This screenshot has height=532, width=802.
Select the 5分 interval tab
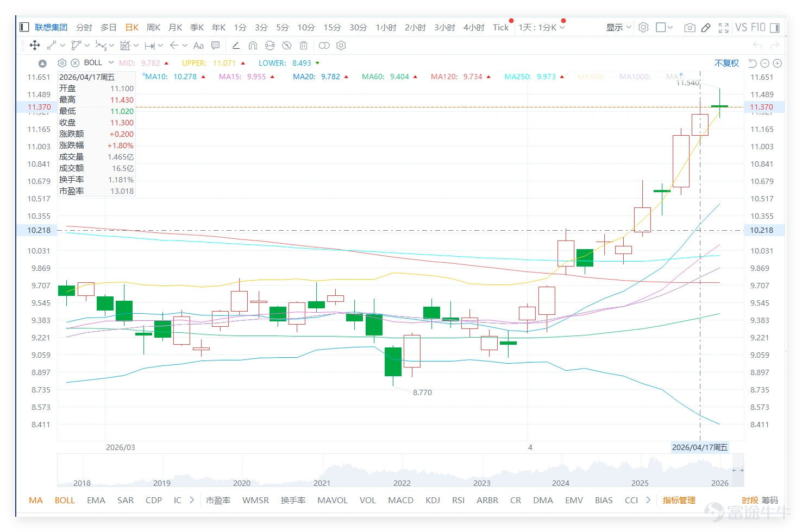pos(283,27)
